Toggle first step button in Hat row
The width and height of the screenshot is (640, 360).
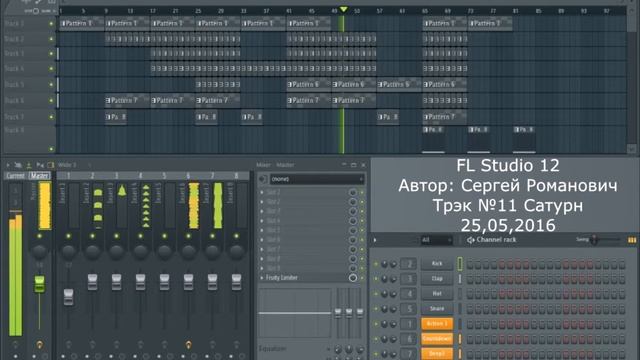coord(470,294)
